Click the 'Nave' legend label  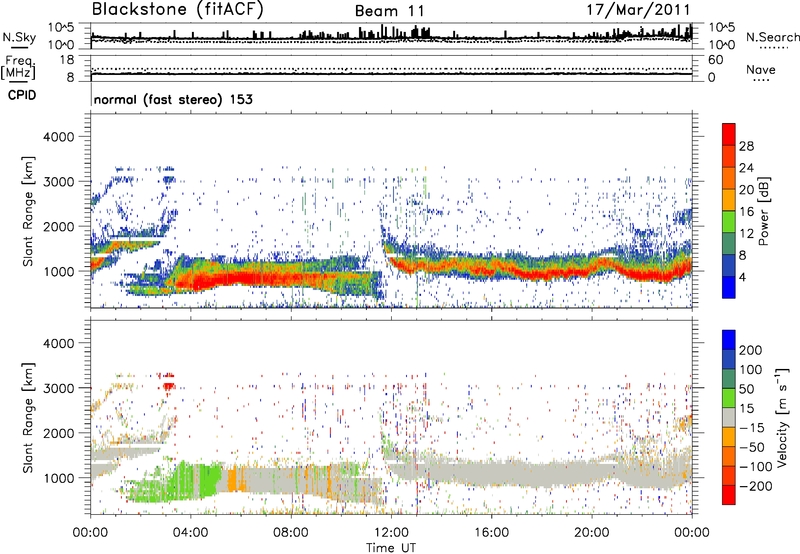pos(761,69)
